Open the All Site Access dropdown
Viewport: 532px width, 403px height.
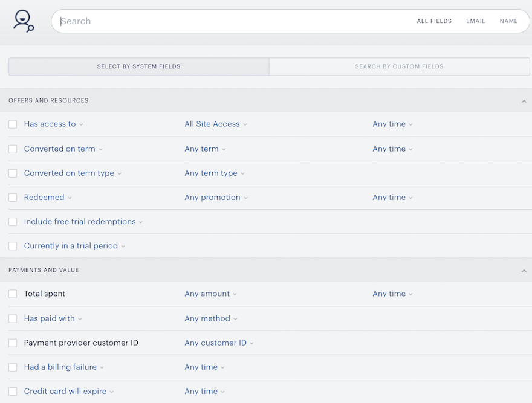pyautogui.click(x=216, y=124)
